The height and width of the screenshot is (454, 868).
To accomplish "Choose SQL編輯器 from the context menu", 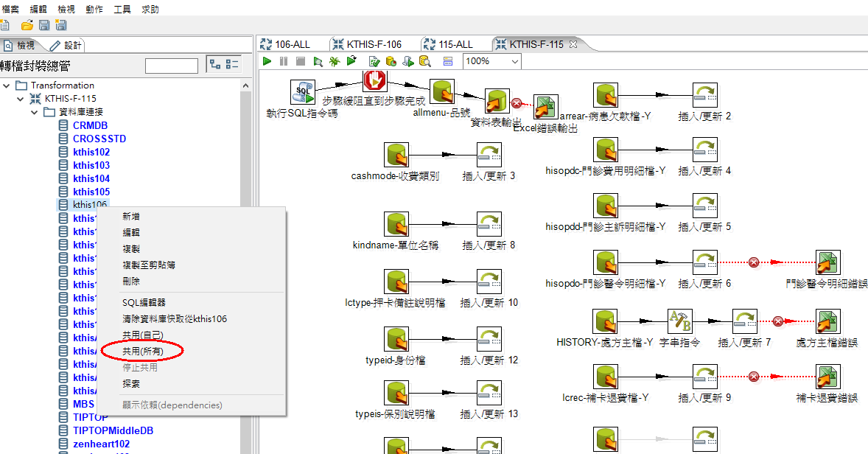I will [x=144, y=302].
